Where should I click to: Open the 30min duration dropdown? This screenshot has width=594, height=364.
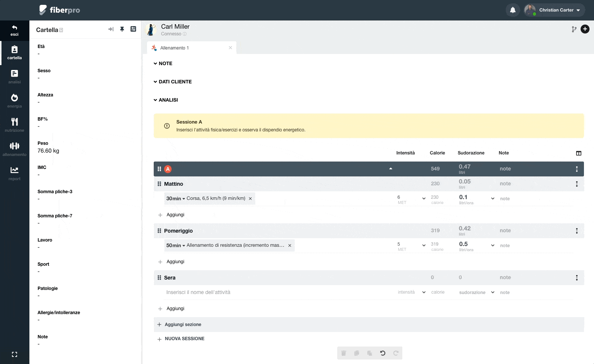pyautogui.click(x=176, y=199)
